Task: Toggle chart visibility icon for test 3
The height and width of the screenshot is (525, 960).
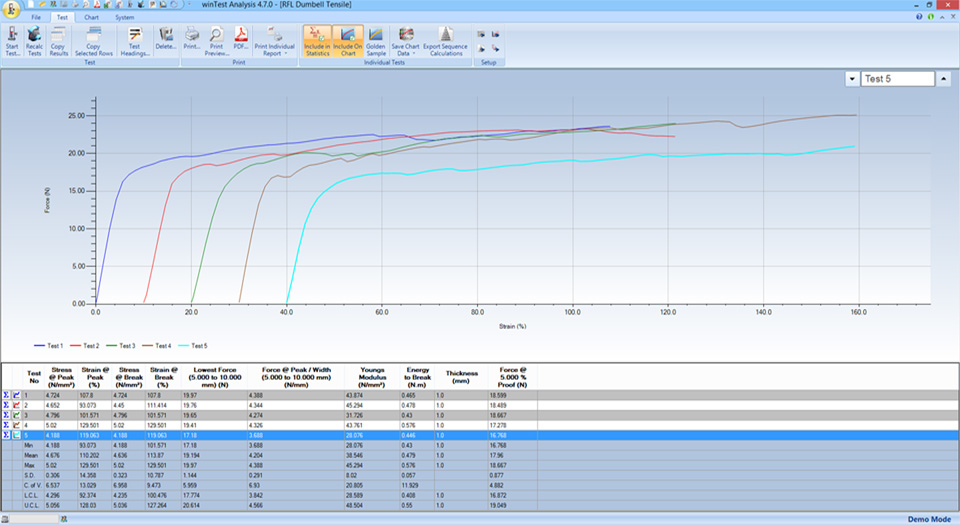Action: (17, 415)
